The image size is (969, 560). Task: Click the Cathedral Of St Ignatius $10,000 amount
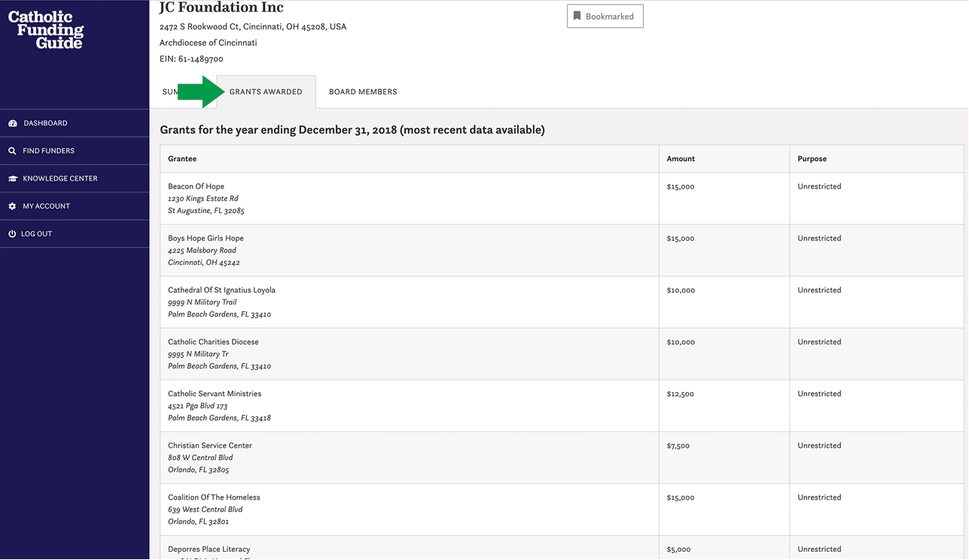[x=681, y=291]
